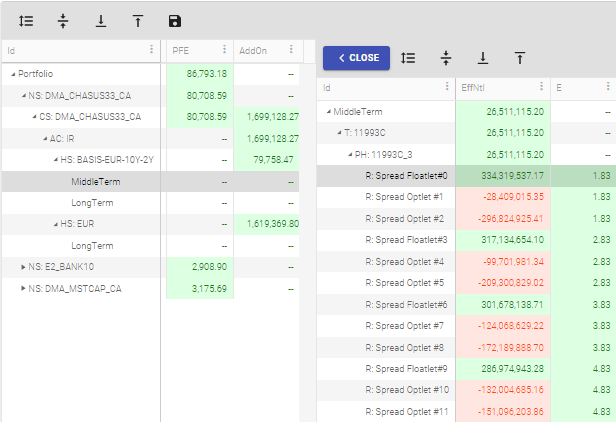616x422 pixels.
Task: Collapse the NS: DMA_CHASUS33_CA node
Action: 24,95
